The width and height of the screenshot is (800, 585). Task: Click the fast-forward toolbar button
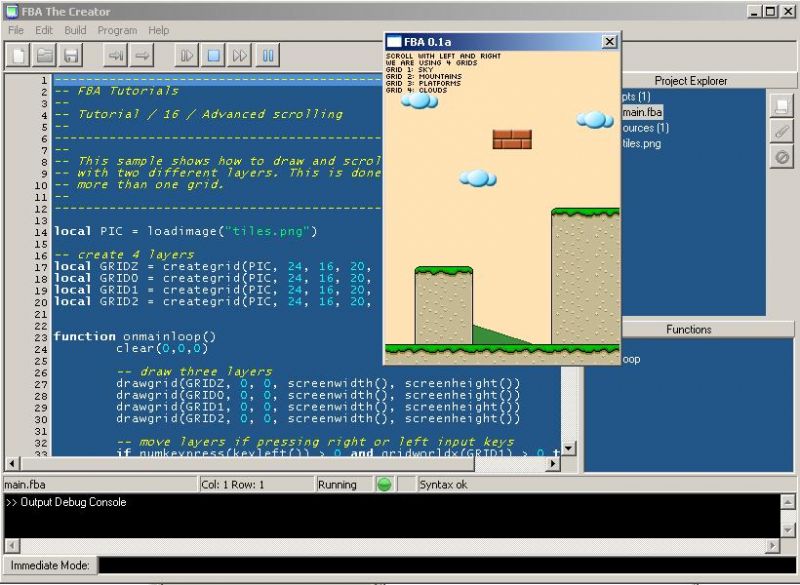point(240,55)
